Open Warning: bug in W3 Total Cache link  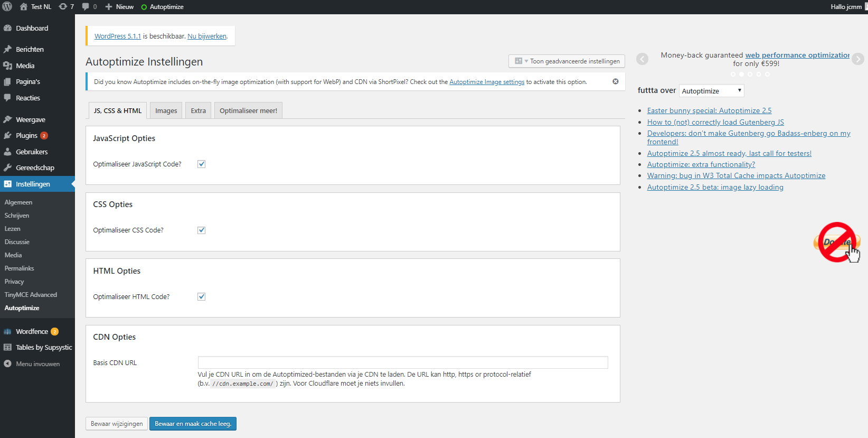736,175
